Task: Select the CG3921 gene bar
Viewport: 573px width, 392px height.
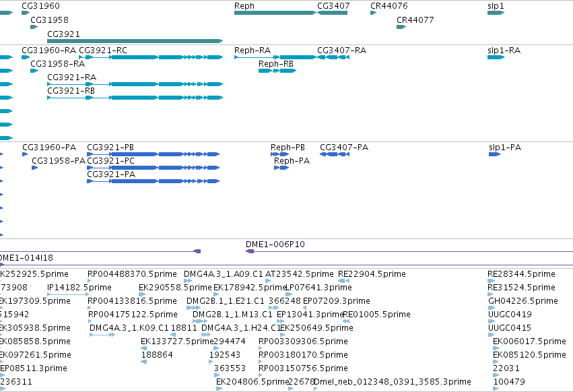Action: click(135, 41)
